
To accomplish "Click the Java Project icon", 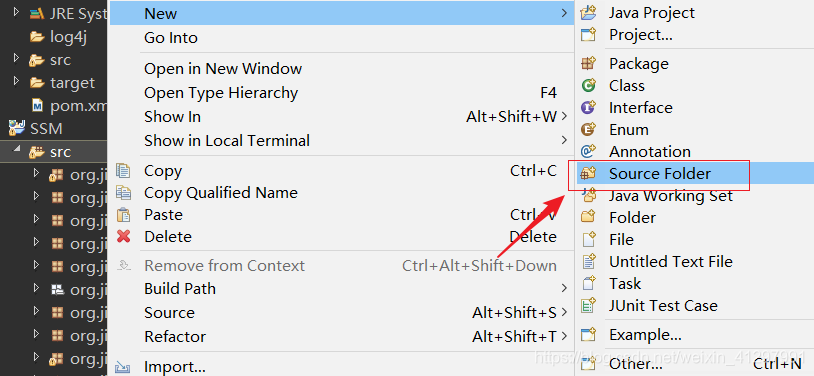I will click(588, 13).
